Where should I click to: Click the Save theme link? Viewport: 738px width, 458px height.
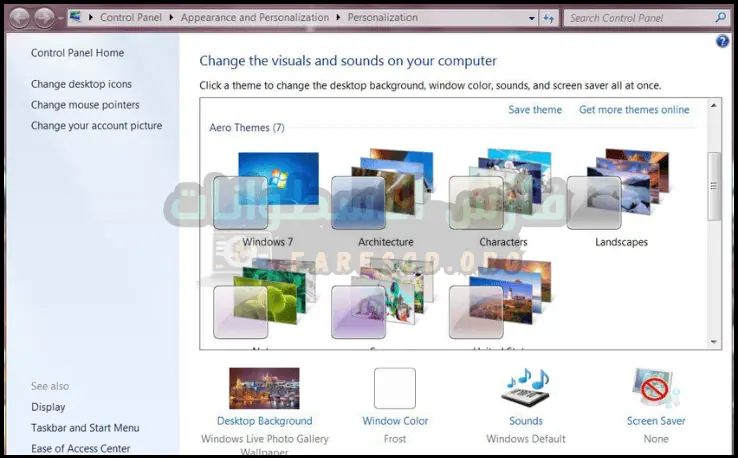pos(535,110)
